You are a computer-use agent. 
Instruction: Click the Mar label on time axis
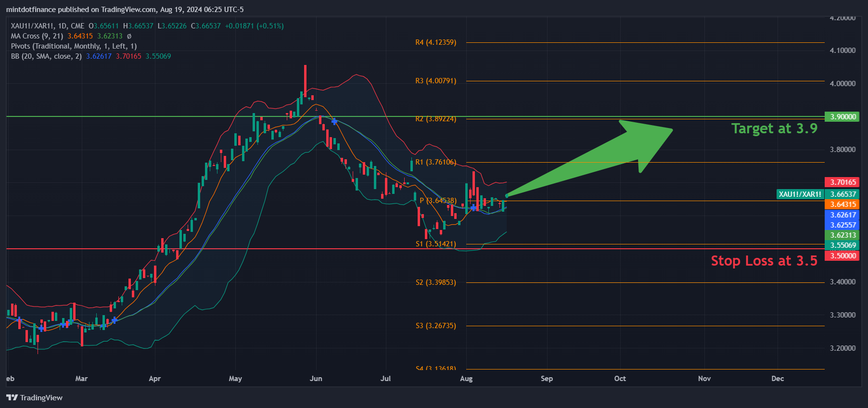[81, 379]
